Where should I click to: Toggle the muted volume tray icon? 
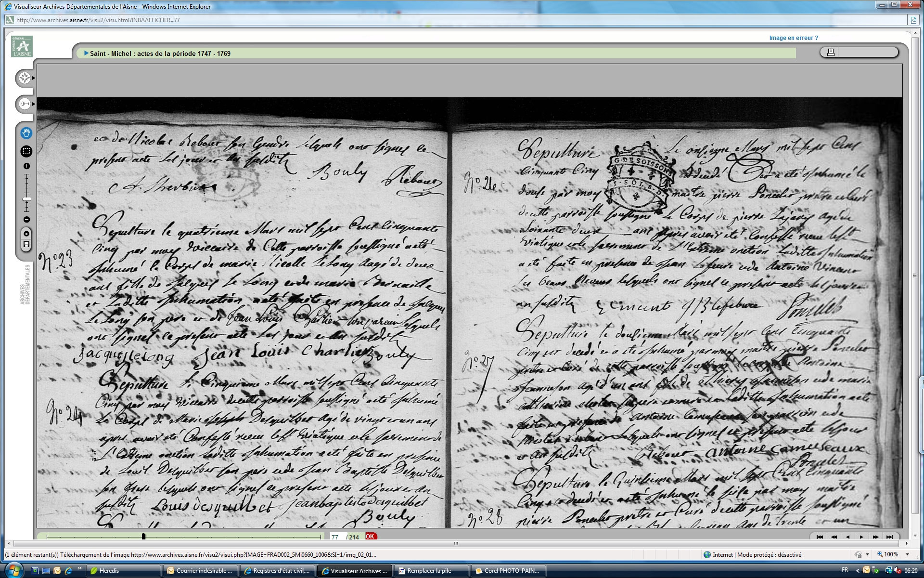[898, 571]
